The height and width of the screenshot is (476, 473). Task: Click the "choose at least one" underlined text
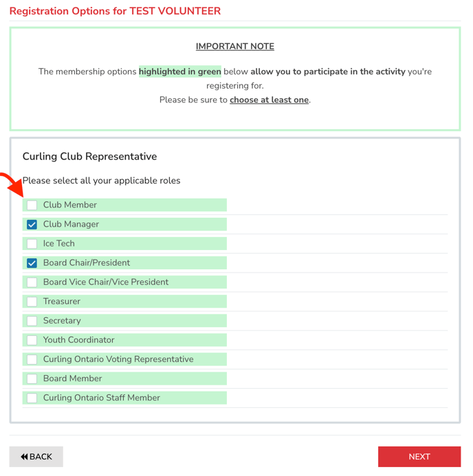click(x=269, y=100)
